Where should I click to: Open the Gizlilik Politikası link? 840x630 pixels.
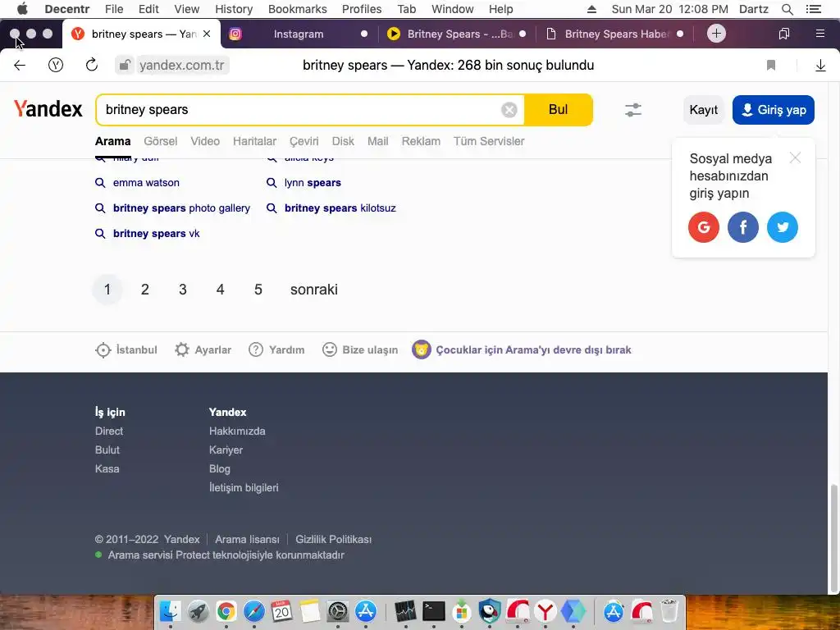[333, 540]
